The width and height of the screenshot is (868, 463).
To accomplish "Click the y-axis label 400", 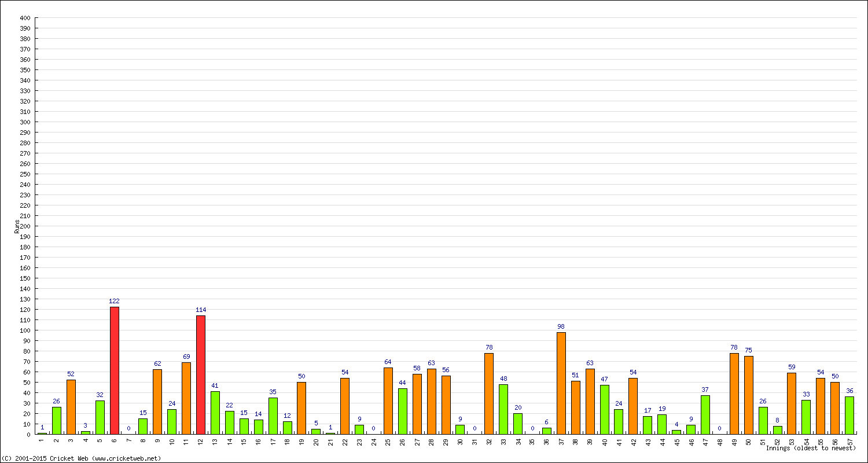I will (x=25, y=18).
